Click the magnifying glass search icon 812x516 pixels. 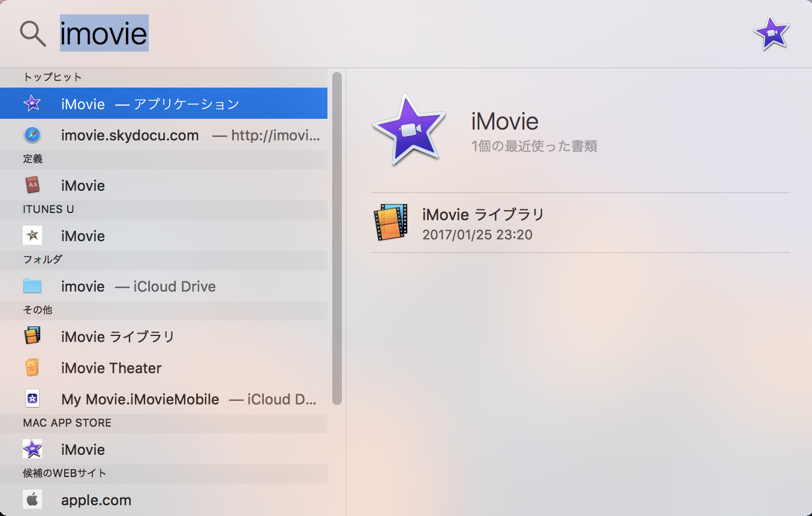(x=33, y=33)
